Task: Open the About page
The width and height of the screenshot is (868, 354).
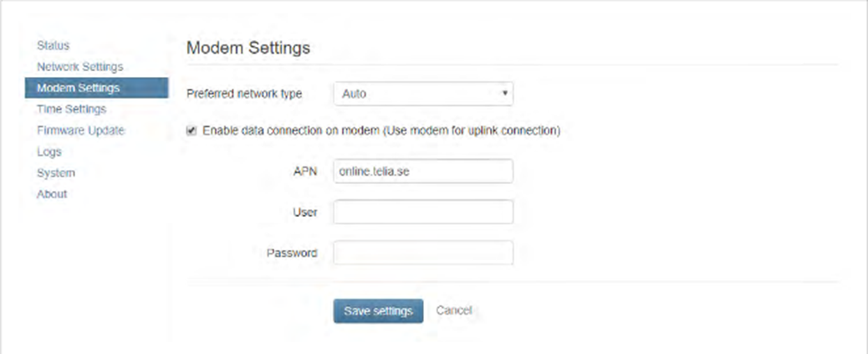Action: pos(52,194)
